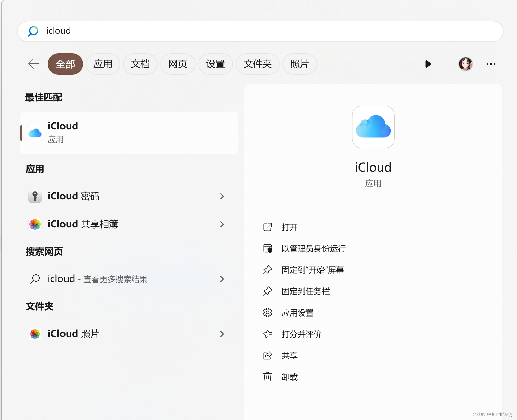Viewport: 517px width, 420px height.
Task: Select the 全部 filter tab
Action: click(x=65, y=64)
